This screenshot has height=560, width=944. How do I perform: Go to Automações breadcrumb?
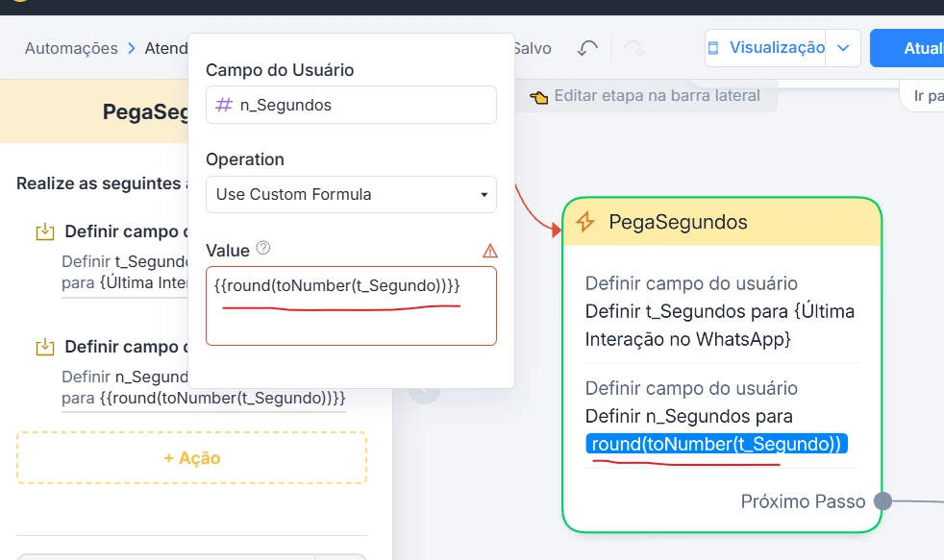[x=71, y=48]
